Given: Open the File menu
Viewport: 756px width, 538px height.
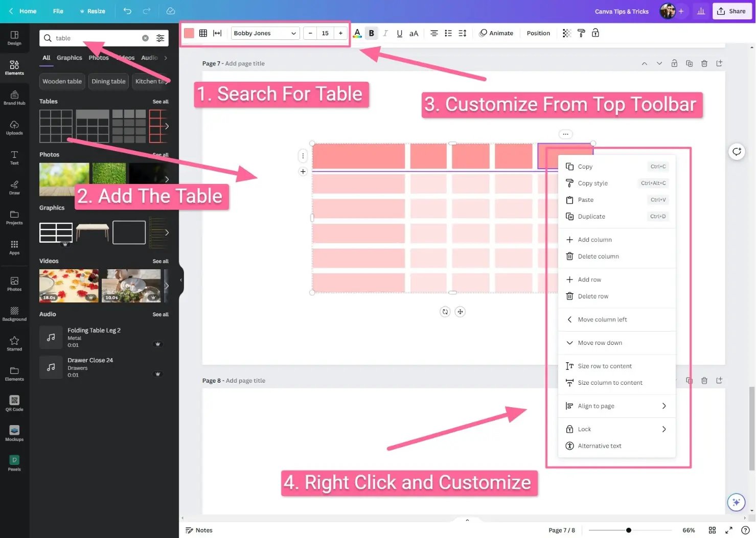Looking at the screenshot, I should [58, 11].
